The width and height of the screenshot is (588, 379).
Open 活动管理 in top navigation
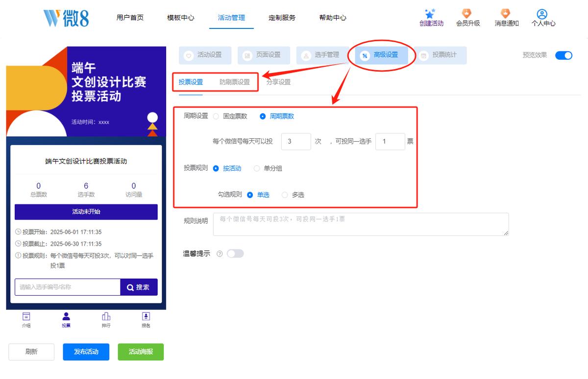231,18
